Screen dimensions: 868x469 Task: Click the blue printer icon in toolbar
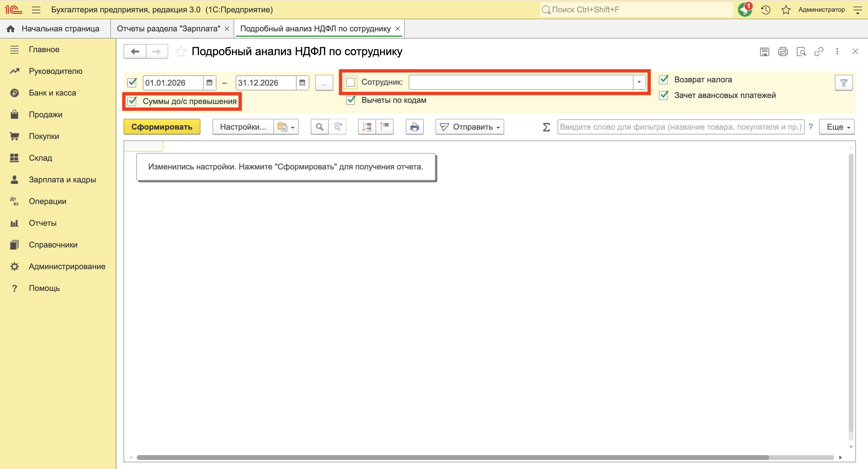(414, 127)
